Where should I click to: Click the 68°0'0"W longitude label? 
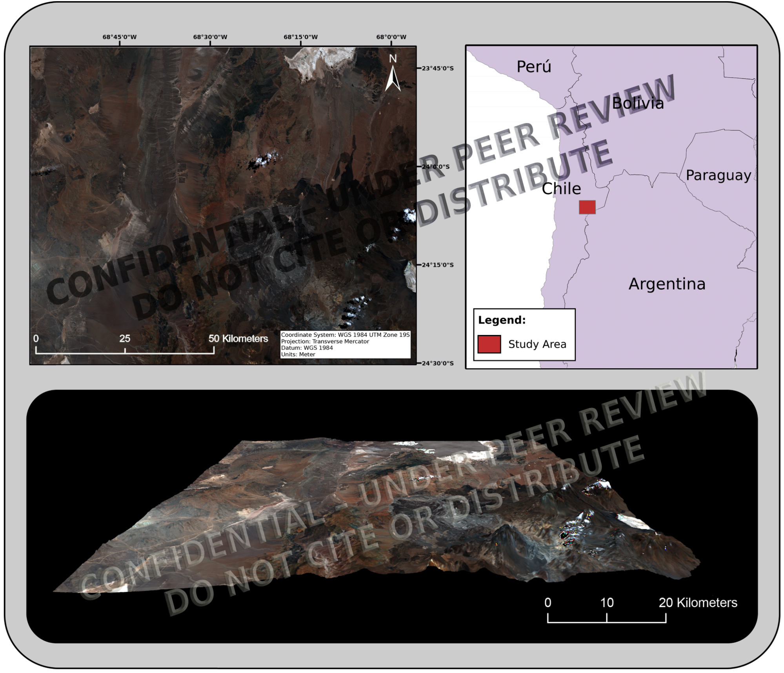(x=391, y=37)
